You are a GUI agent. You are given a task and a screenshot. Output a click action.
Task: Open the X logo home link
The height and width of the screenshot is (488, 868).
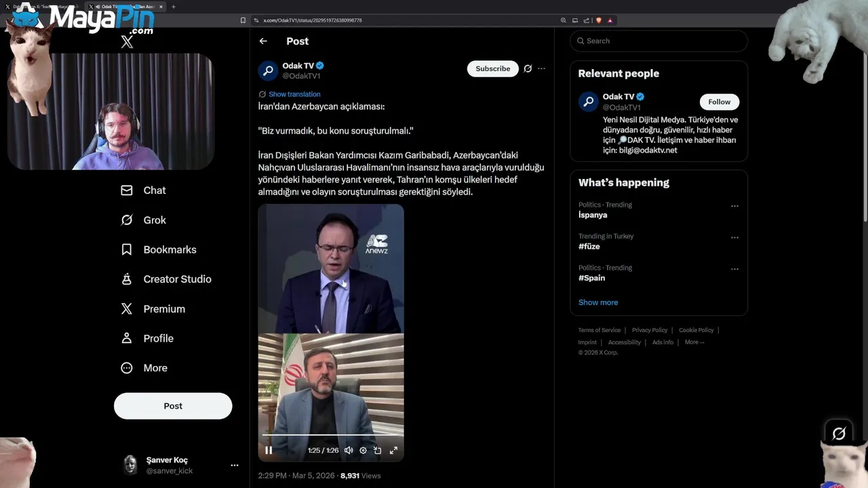point(127,41)
